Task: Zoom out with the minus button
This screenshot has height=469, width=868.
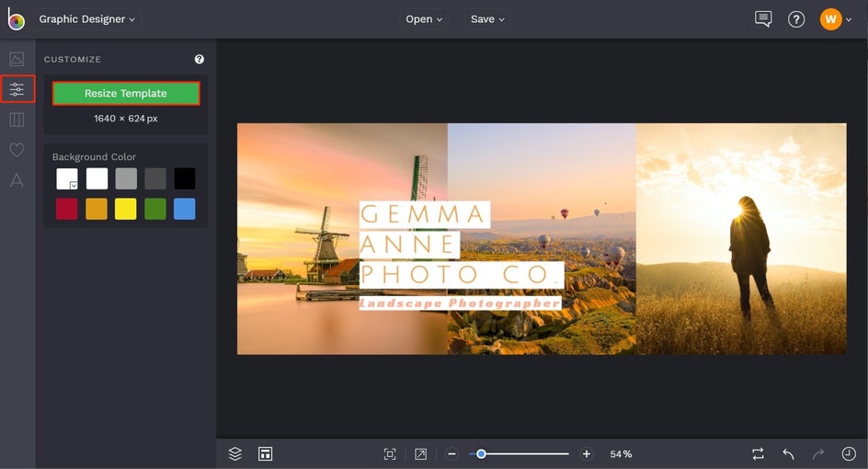Action: [451, 454]
